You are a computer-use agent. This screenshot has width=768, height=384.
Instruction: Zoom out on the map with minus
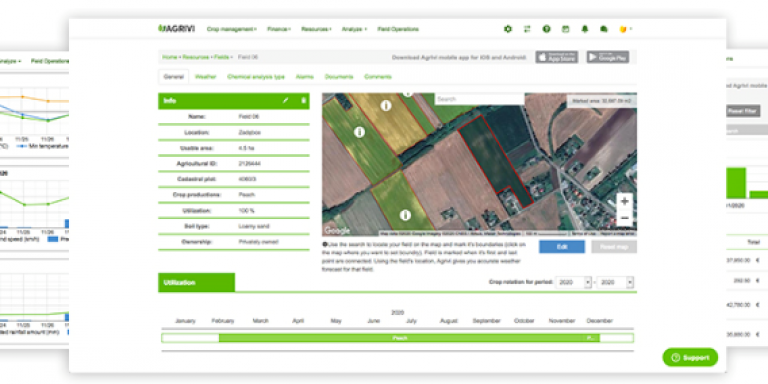coord(624,217)
